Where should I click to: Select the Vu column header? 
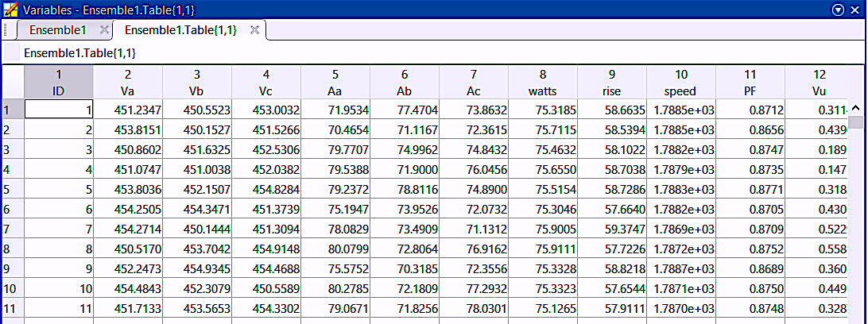click(x=816, y=83)
